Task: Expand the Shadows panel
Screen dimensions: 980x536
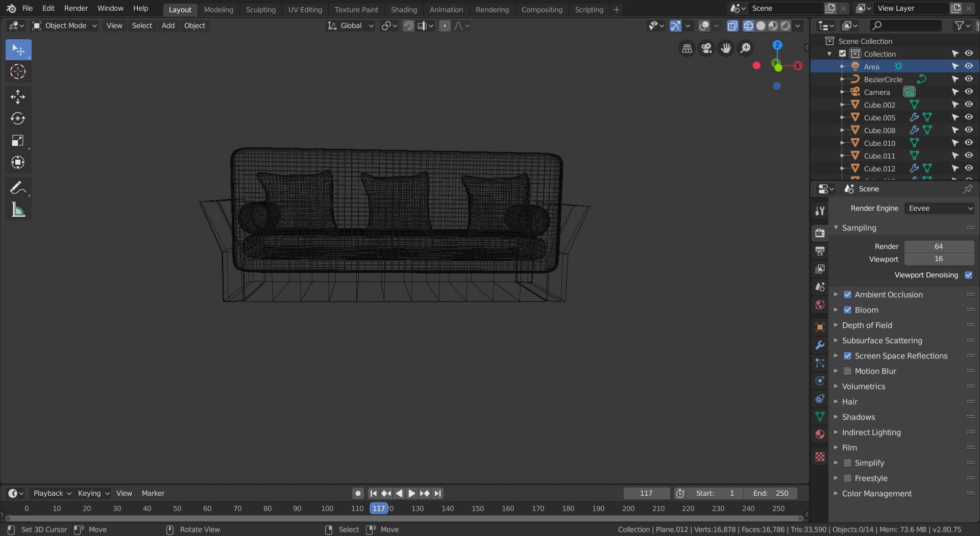Action: 858,417
